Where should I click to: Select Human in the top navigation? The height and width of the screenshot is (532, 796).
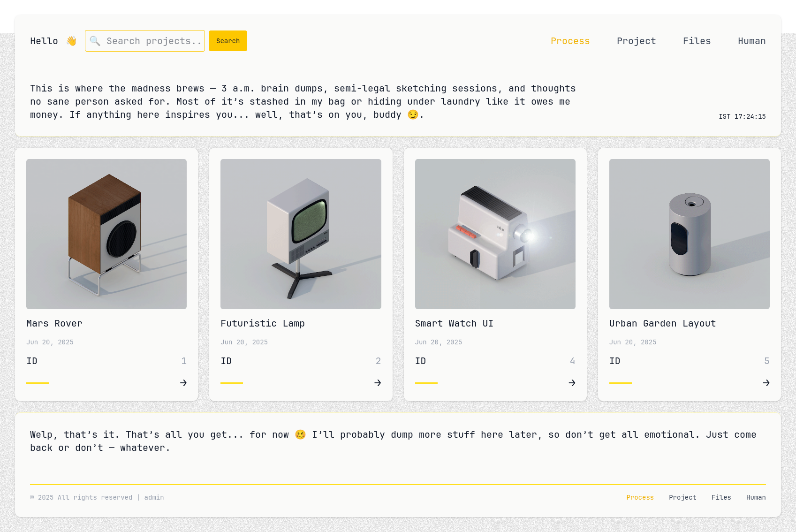[x=751, y=41]
